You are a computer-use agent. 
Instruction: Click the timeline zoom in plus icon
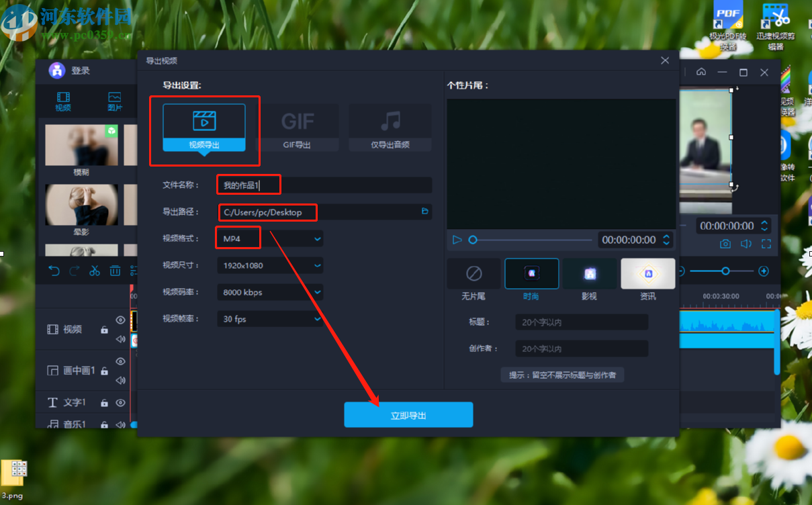click(764, 271)
